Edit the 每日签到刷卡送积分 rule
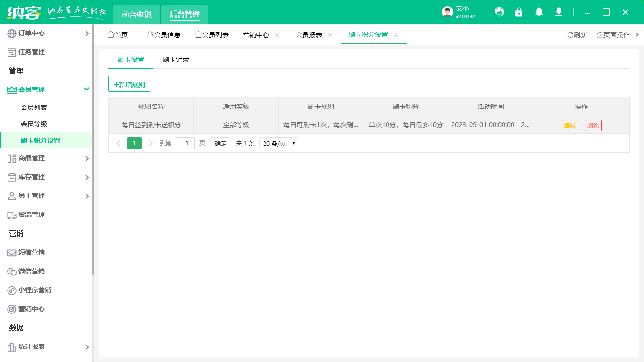 tap(570, 125)
